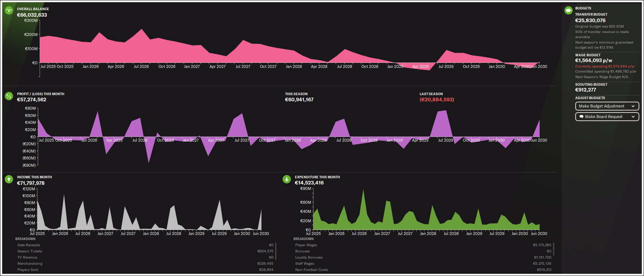Click the monthly profit figure €57,274,562
Screen dimensions: 644x276
[32, 100]
